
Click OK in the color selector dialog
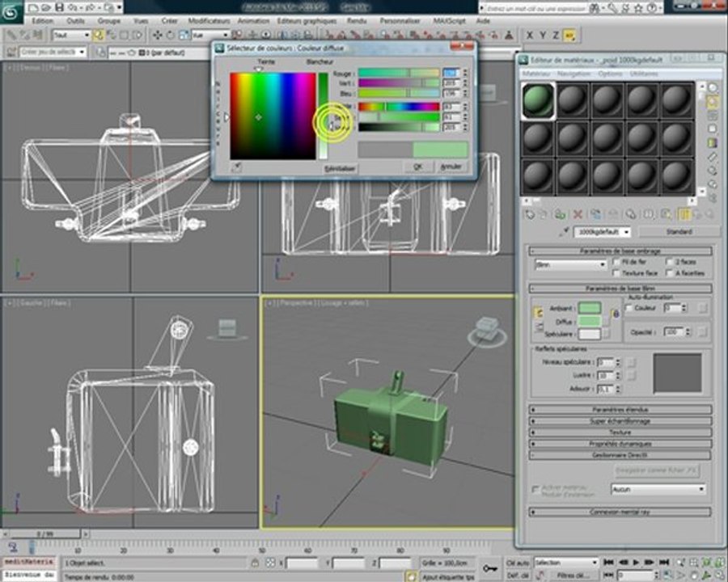[x=418, y=167]
